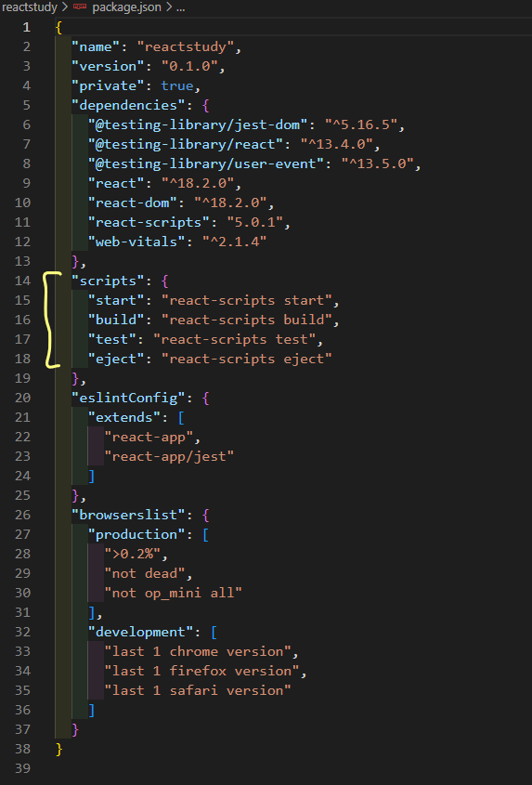
Task: Click the "^13.4.0" version string
Action: click(336, 144)
